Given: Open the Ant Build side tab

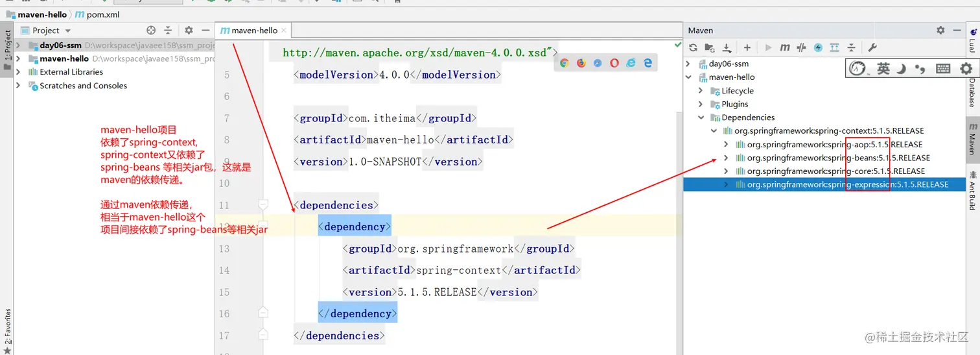Looking at the screenshot, I should 972,190.
